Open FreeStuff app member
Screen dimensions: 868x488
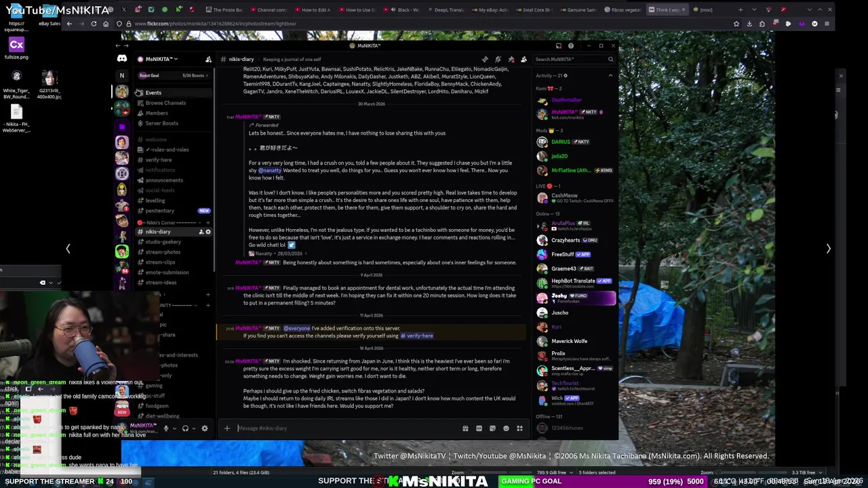[576, 255]
